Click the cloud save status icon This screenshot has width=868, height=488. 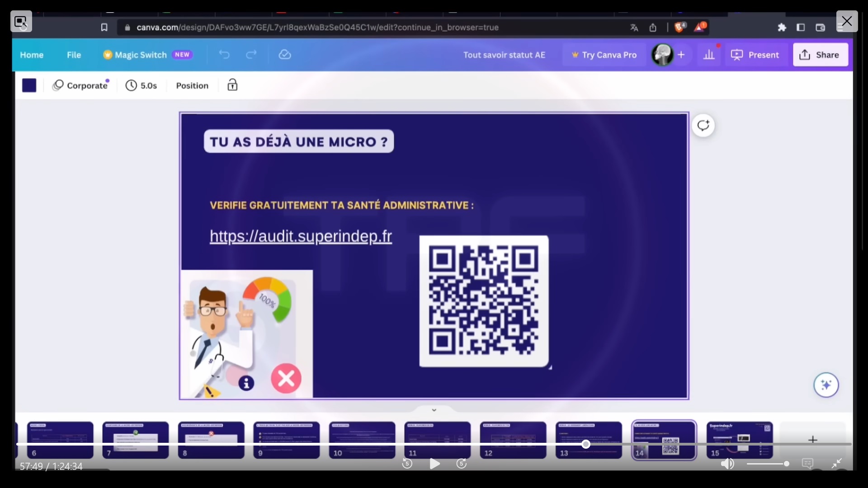(x=285, y=55)
